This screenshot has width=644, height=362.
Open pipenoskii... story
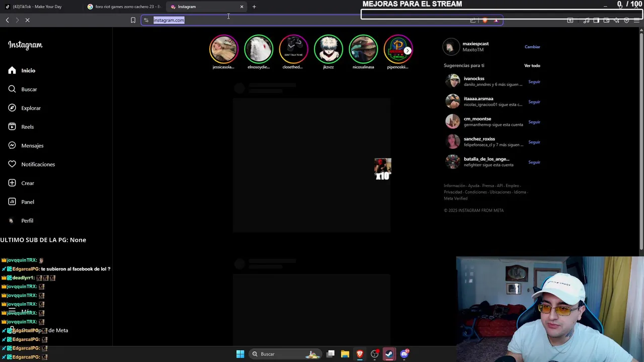coord(398,49)
